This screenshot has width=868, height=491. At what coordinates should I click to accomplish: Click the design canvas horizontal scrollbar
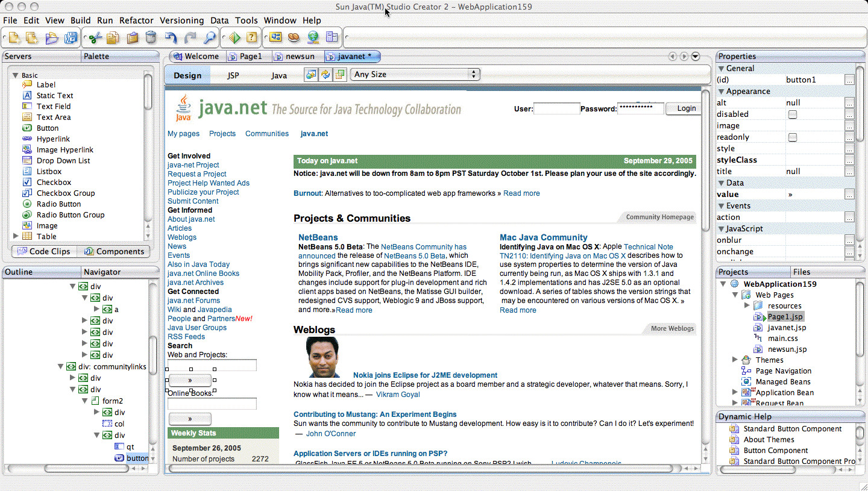click(421, 468)
